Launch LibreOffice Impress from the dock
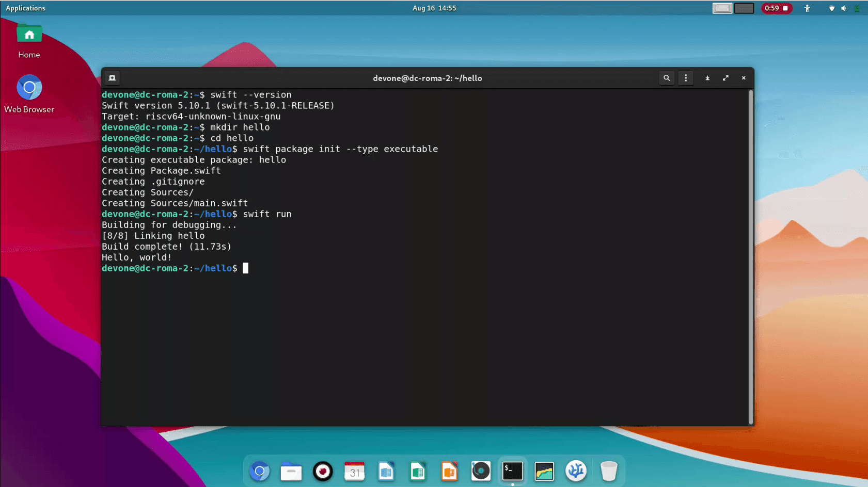868x487 pixels. click(x=449, y=471)
